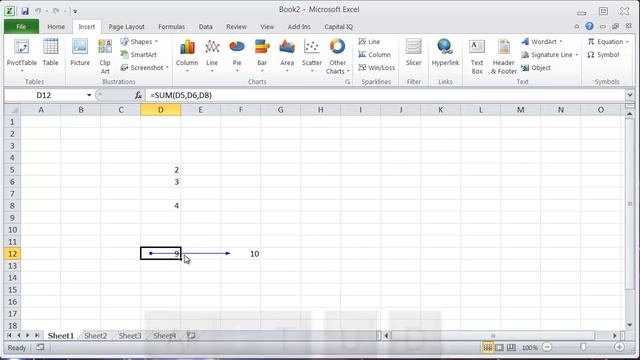Screen dimensions: 640x360
Task: Insert a Table
Action: tap(51, 53)
